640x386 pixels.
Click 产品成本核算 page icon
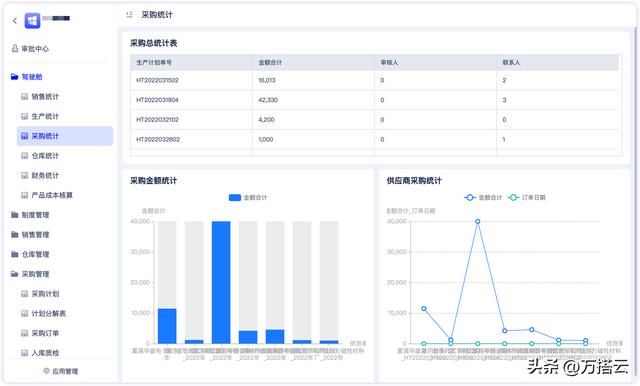(24, 195)
